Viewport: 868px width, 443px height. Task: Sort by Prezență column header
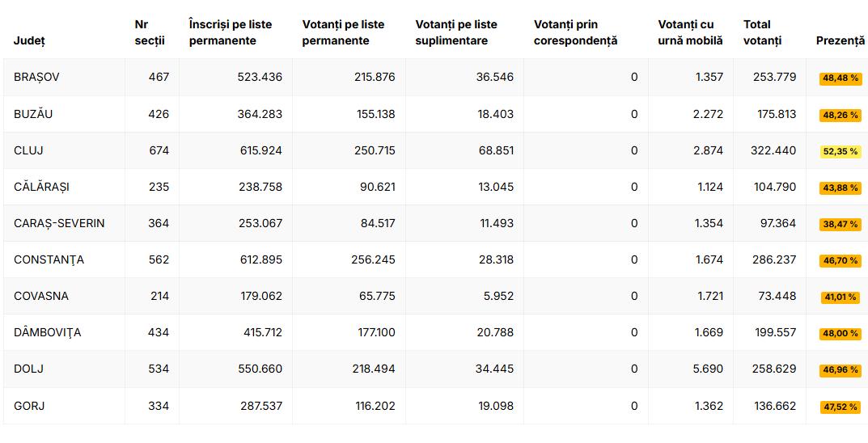tap(840, 40)
